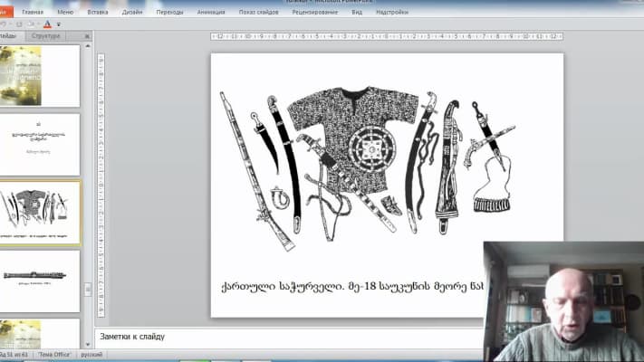The image size is (644, 362).
Task: Close the slides panel with the X button
Action: pyautogui.click(x=86, y=36)
